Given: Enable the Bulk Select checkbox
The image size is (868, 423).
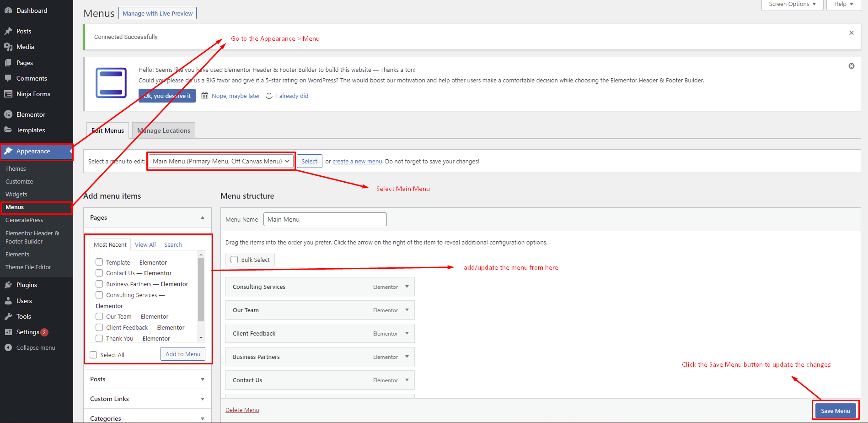Looking at the screenshot, I should pyautogui.click(x=234, y=260).
